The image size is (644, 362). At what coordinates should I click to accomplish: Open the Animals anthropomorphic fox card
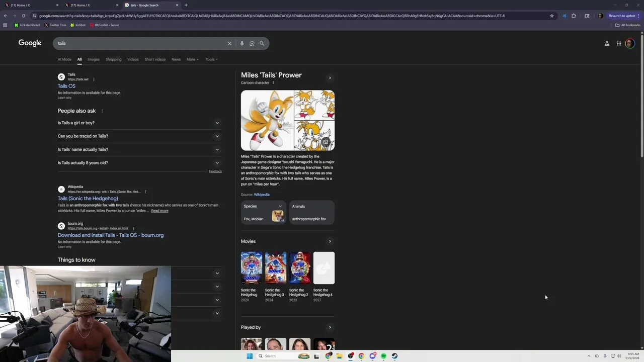[312, 213]
